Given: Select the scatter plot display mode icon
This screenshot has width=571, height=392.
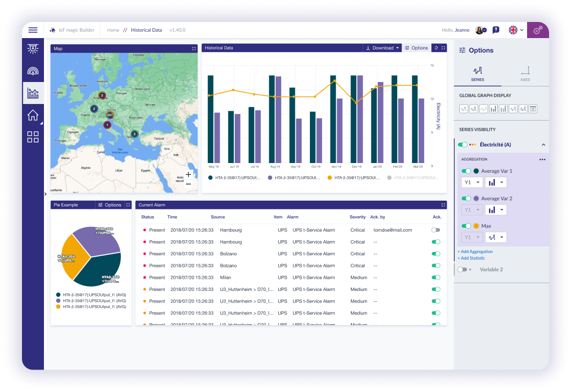Looking at the screenshot, I should [484, 108].
